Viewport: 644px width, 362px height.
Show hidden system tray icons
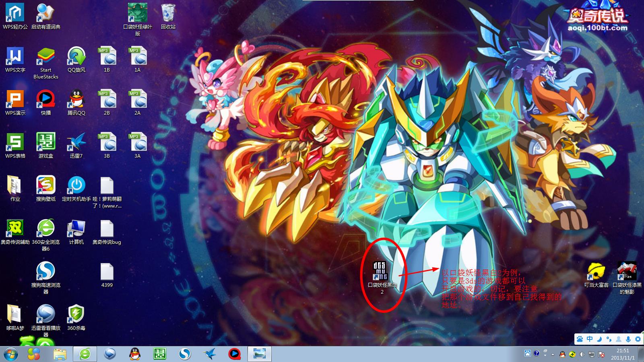click(x=553, y=354)
